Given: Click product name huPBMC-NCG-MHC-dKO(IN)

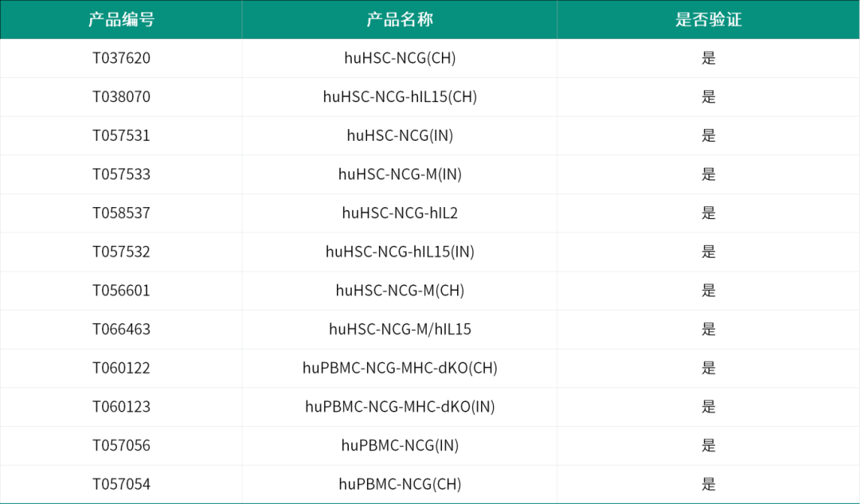Looking at the screenshot, I should (x=400, y=407).
